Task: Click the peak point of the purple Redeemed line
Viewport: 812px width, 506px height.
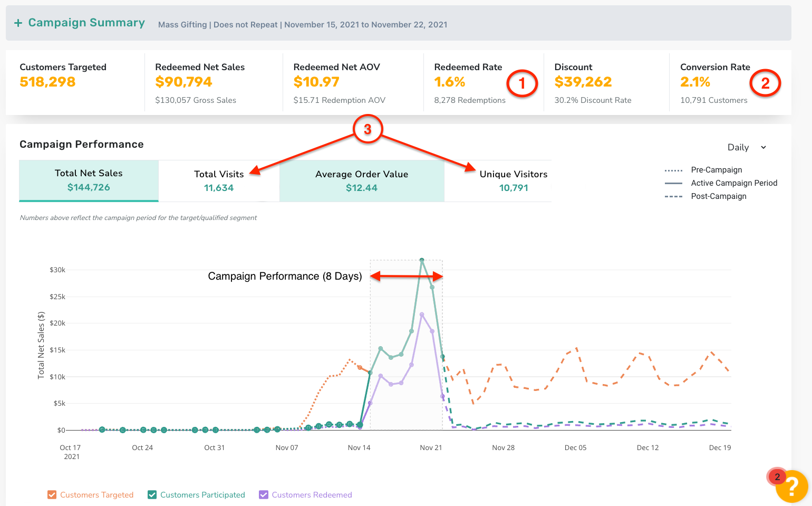Action: click(422, 314)
